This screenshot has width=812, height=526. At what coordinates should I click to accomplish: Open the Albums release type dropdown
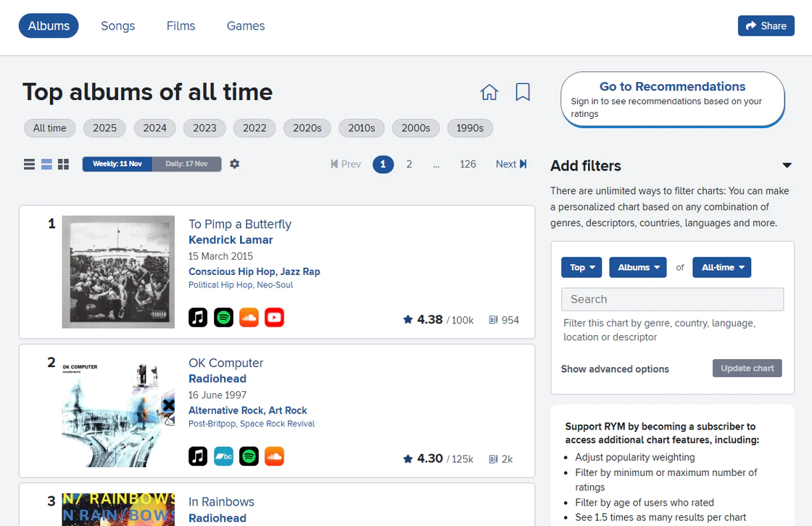pos(638,267)
